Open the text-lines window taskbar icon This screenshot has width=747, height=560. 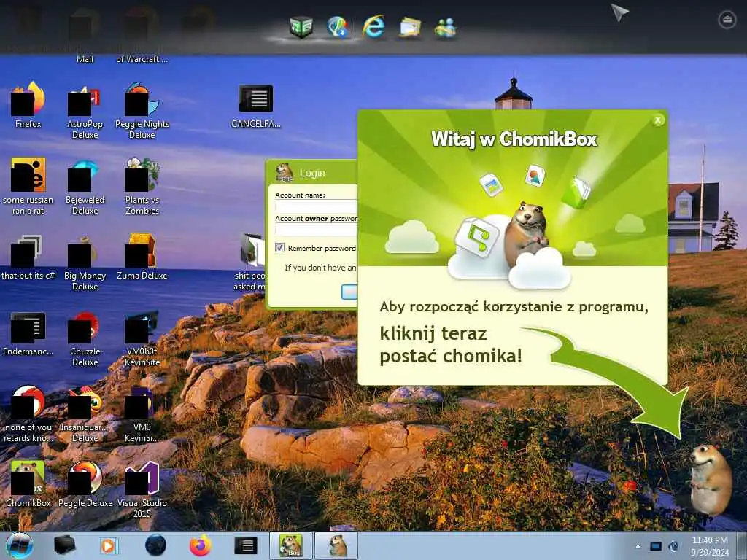coord(246,545)
